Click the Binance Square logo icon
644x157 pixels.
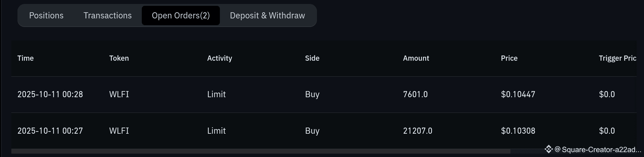tap(548, 149)
